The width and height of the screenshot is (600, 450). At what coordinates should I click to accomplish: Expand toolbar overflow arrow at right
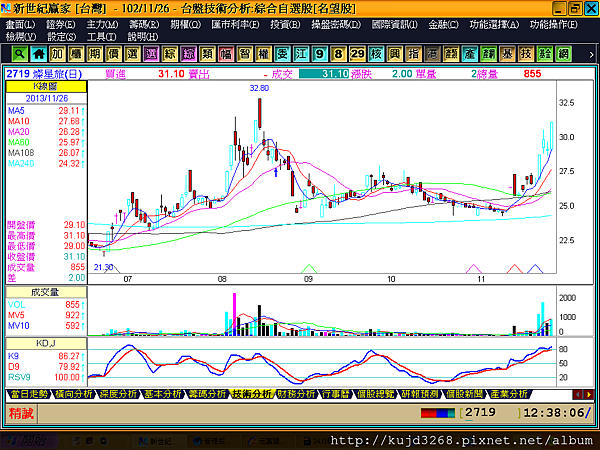(591, 55)
